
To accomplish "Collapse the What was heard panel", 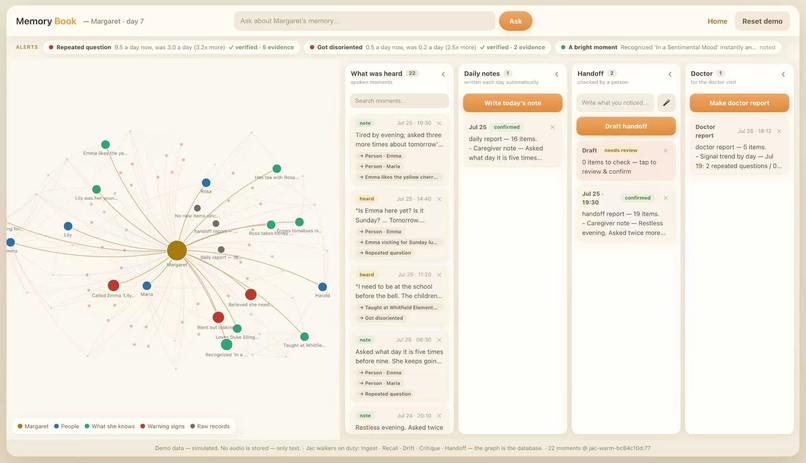I will click(x=443, y=75).
